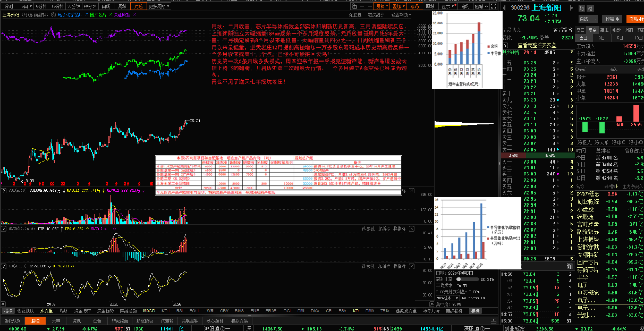Expand the 5日 period dropdown

click(x=25, y=6)
